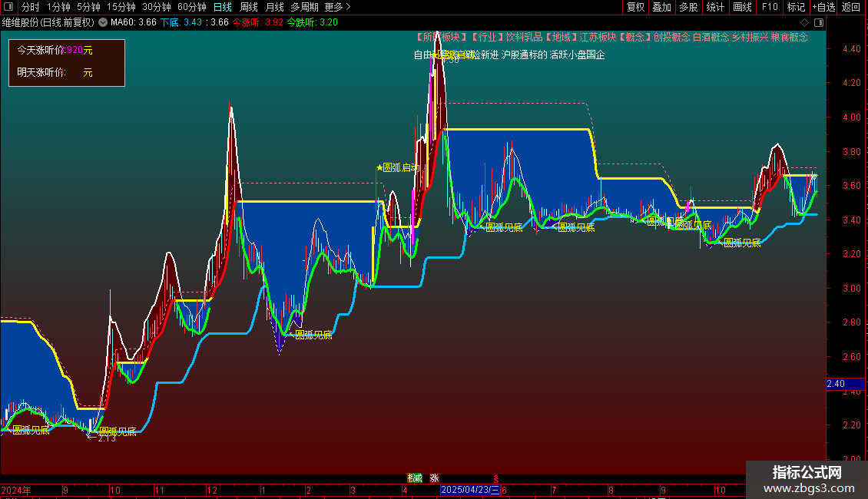Select the 15分钟 period tab
The height and width of the screenshot is (499, 868).
pos(121,7)
